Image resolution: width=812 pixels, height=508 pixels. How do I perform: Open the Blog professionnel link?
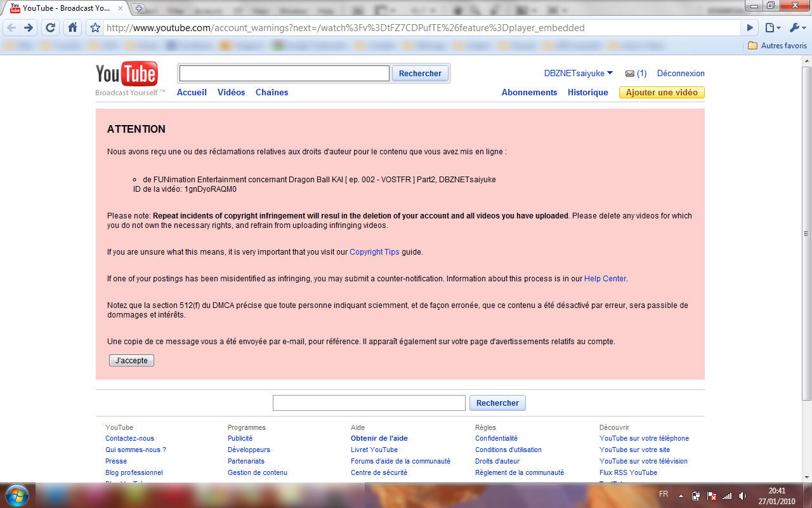tap(134, 472)
